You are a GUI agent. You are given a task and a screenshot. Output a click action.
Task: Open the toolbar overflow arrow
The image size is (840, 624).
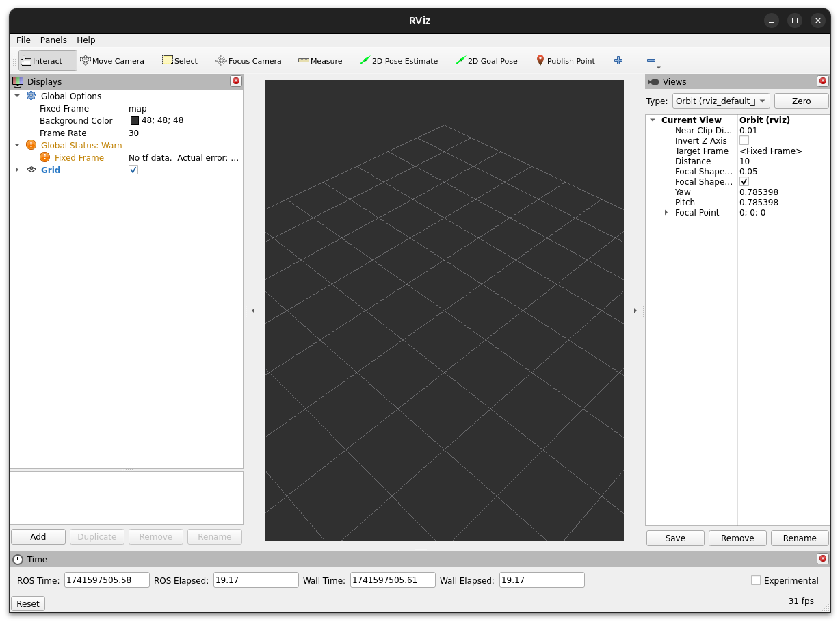click(658, 67)
